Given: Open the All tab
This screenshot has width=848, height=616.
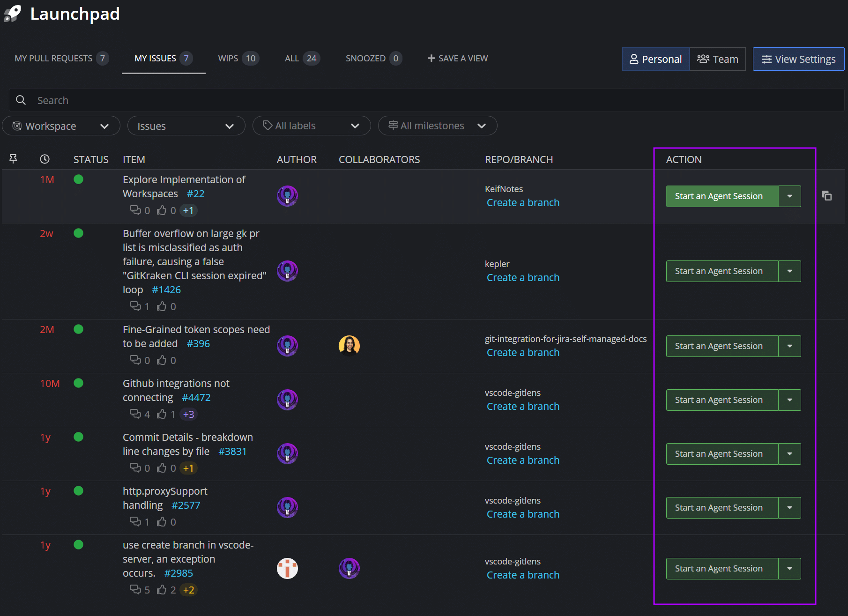Looking at the screenshot, I should pos(302,59).
